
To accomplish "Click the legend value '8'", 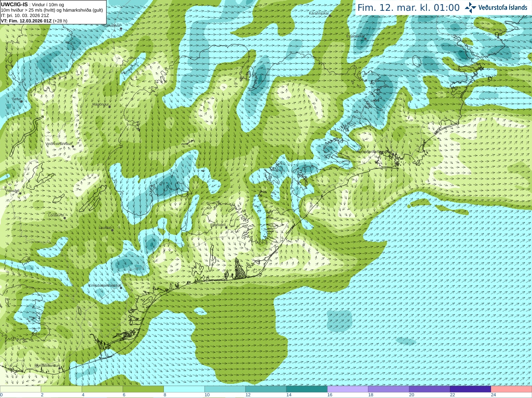I will [165, 395].
